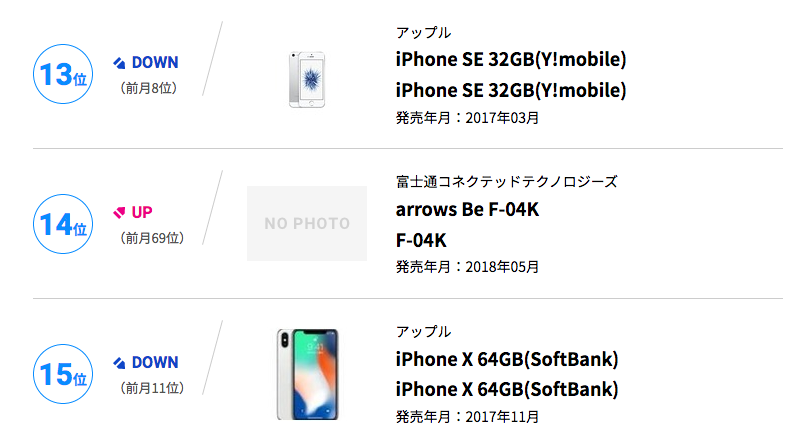The width and height of the screenshot is (807, 448).
Task: Click the DOWN arrow icon for rank 15
Action: click(x=119, y=362)
